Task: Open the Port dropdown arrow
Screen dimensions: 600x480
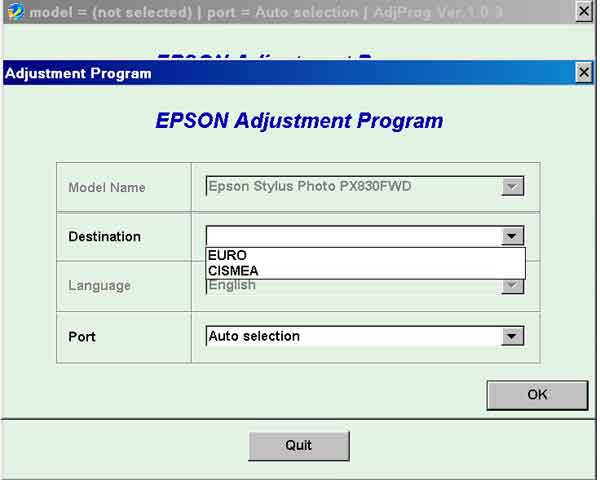Action: point(512,336)
